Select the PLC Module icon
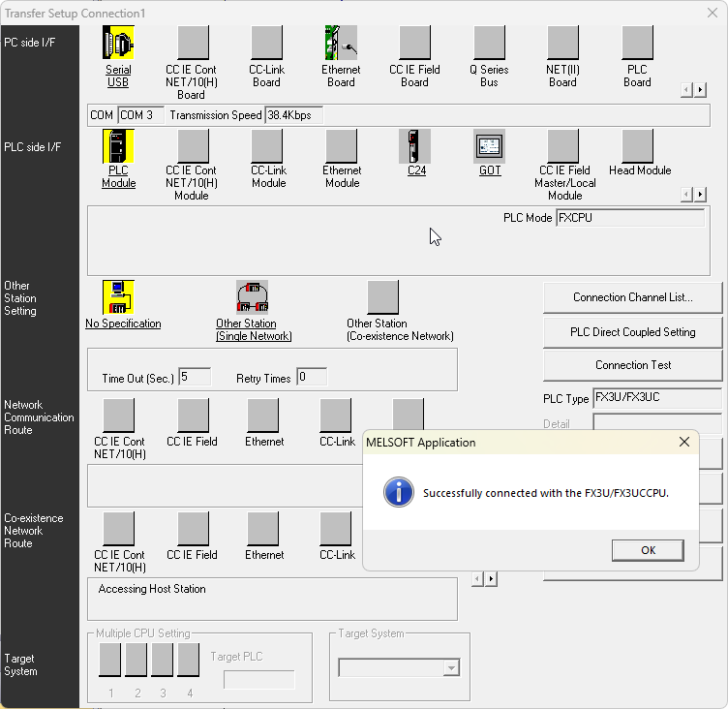 [118, 146]
